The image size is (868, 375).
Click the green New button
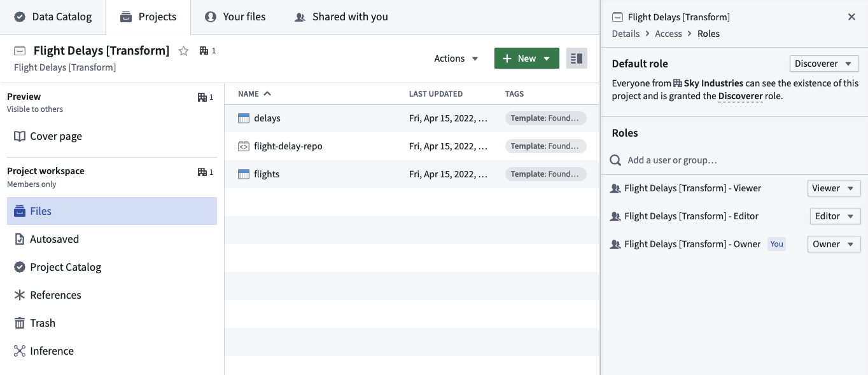coord(527,58)
